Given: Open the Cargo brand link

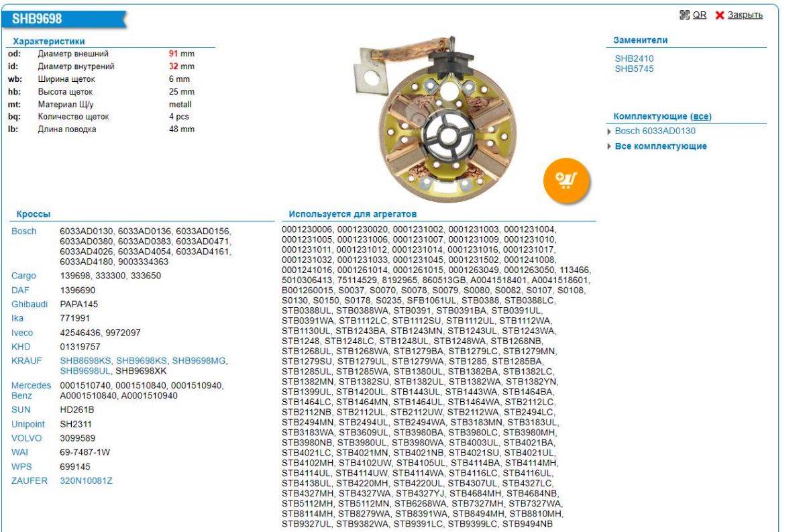Looking at the screenshot, I should click(x=23, y=276).
